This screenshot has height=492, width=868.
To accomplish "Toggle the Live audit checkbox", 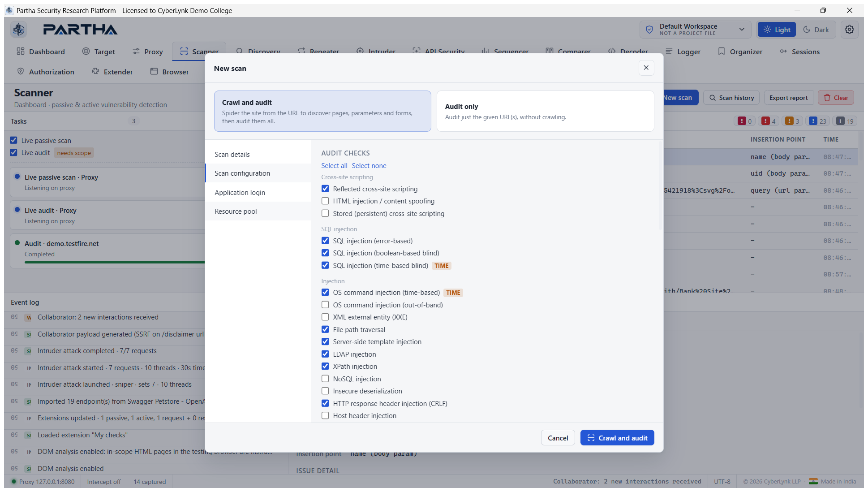I will pos(13,152).
